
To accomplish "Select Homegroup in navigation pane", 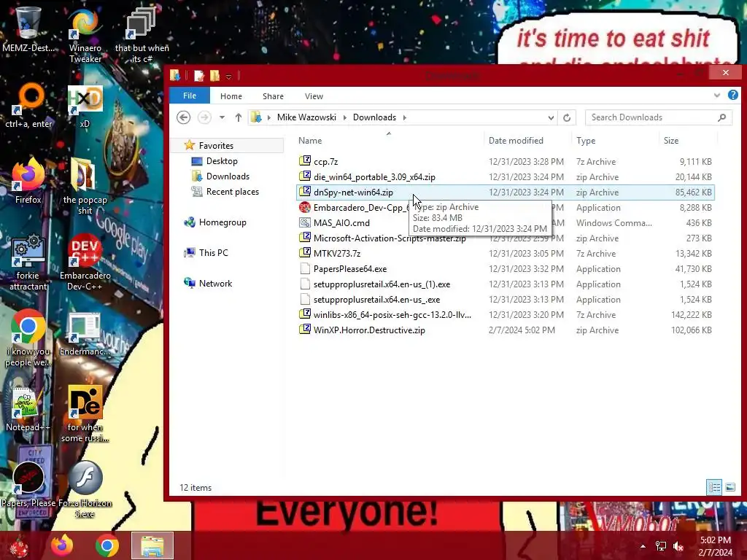I will (222, 222).
